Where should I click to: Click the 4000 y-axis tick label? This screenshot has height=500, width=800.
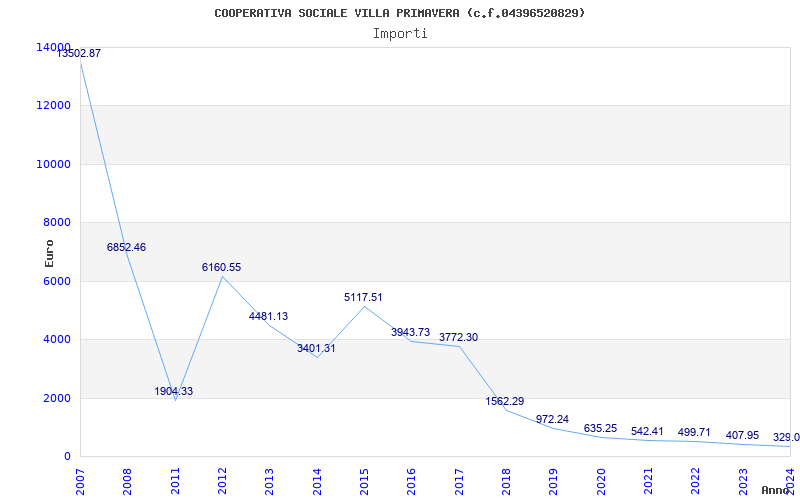click(57, 339)
